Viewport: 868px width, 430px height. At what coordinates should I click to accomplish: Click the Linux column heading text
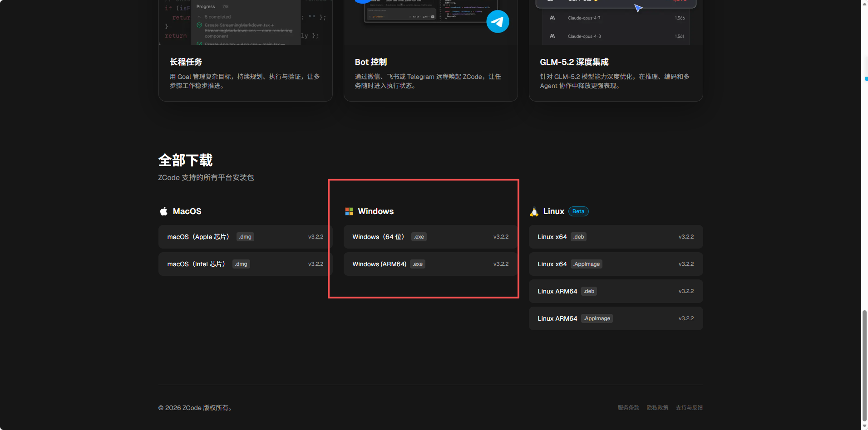554,211
